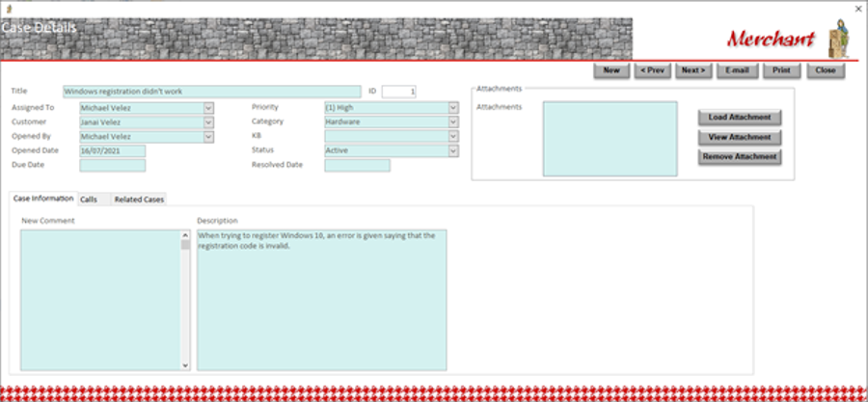The width and height of the screenshot is (868, 402).
Task: Click the Resolved Date label
Action: tap(278, 165)
